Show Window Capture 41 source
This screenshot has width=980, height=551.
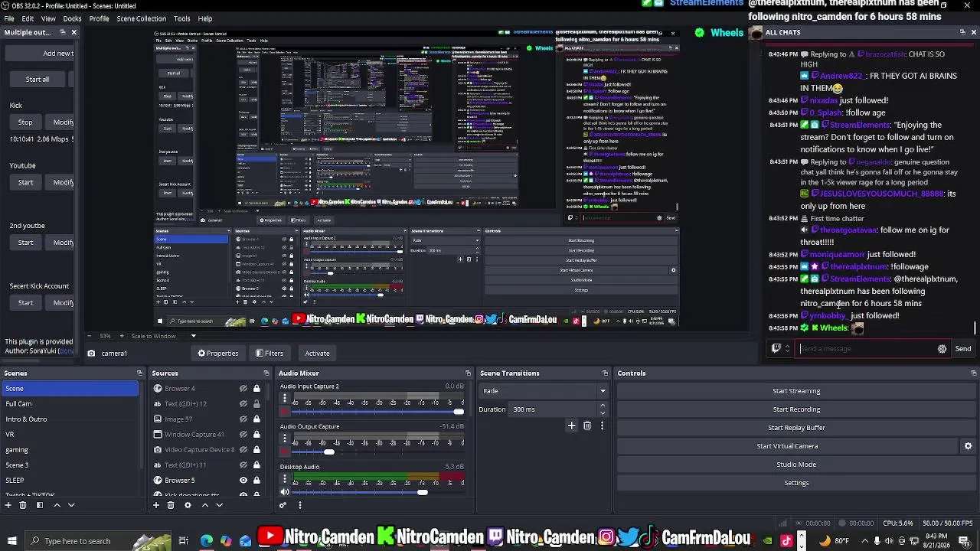pos(243,435)
